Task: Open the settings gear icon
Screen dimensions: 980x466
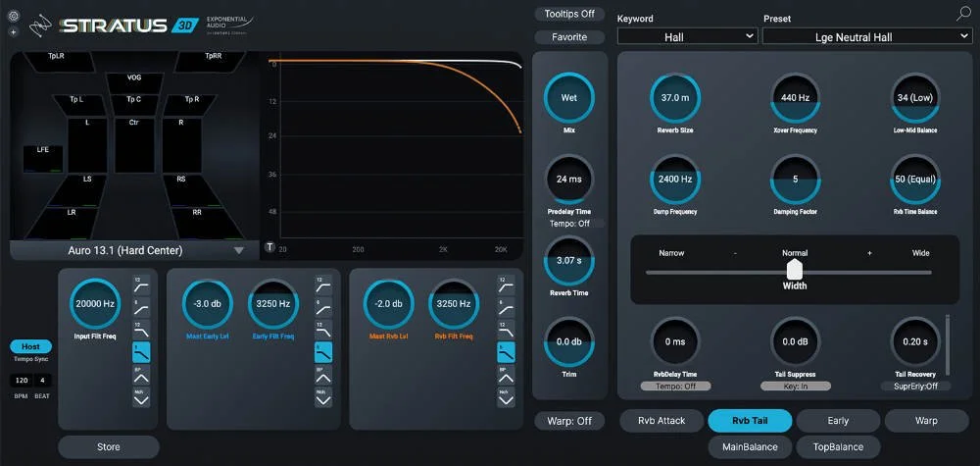Action: (14, 17)
